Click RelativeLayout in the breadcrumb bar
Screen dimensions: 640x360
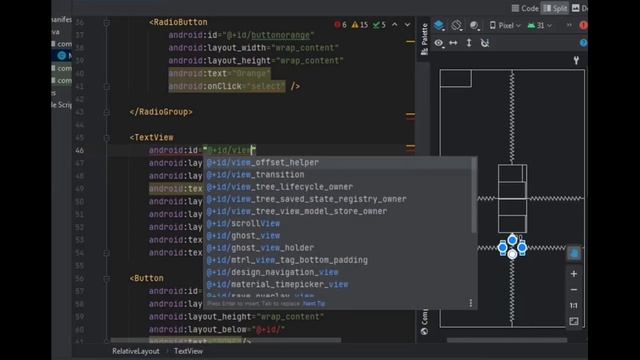pos(136,351)
